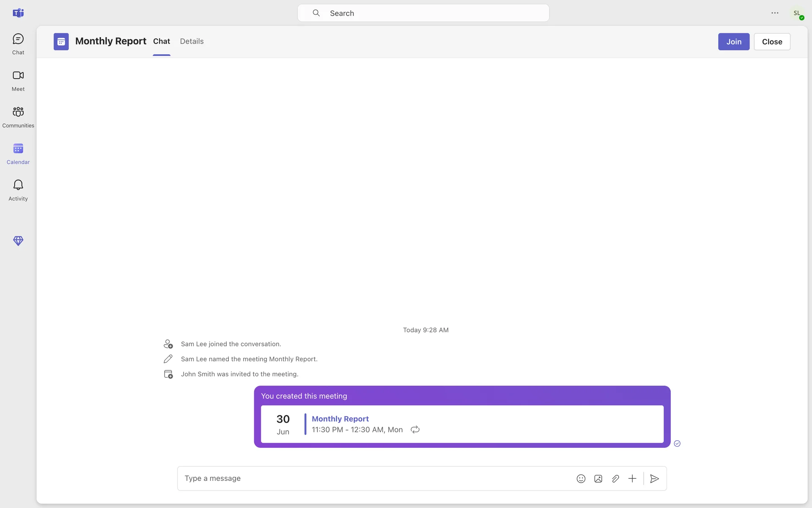The image size is (812, 508).
Task: Click the Search box at top
Action: [x=423, y=13]
